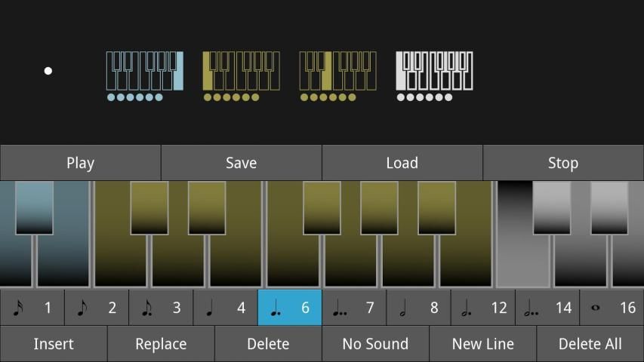Click the Insert button

point(54,344)
